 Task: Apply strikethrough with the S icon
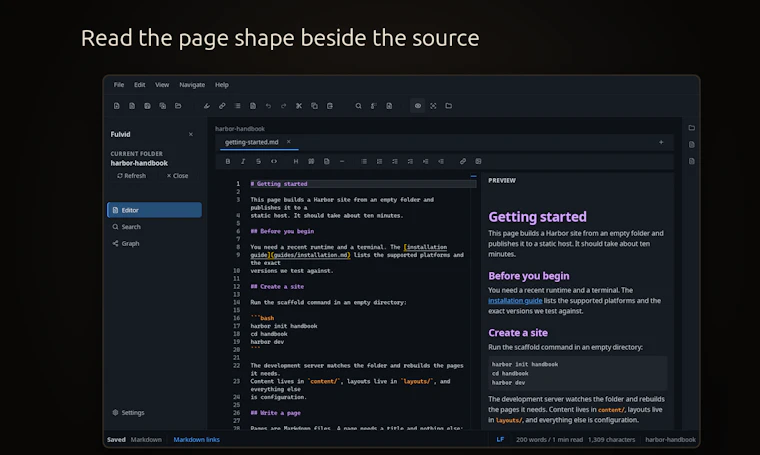pos(258,161)
